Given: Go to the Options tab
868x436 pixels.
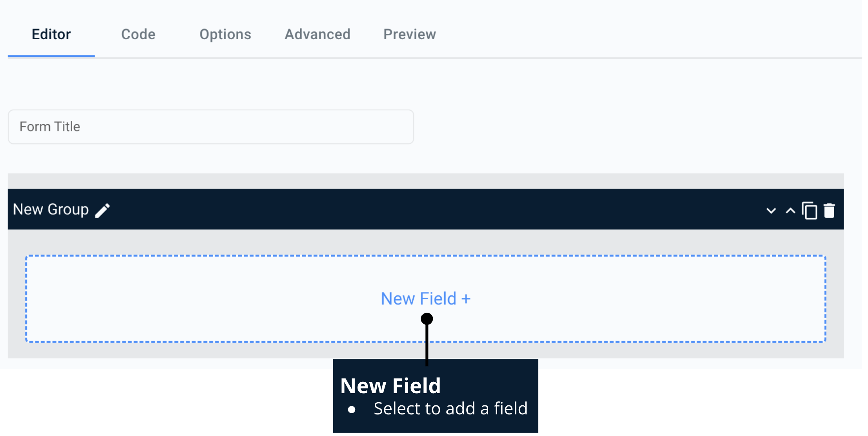Looking at the screenshot, I should click(x=225, y=35).
